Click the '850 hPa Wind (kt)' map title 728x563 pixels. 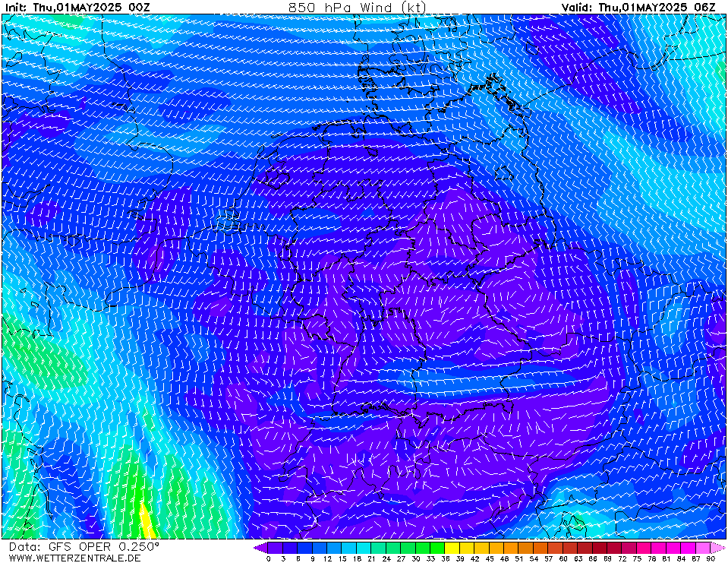(357, 7)
